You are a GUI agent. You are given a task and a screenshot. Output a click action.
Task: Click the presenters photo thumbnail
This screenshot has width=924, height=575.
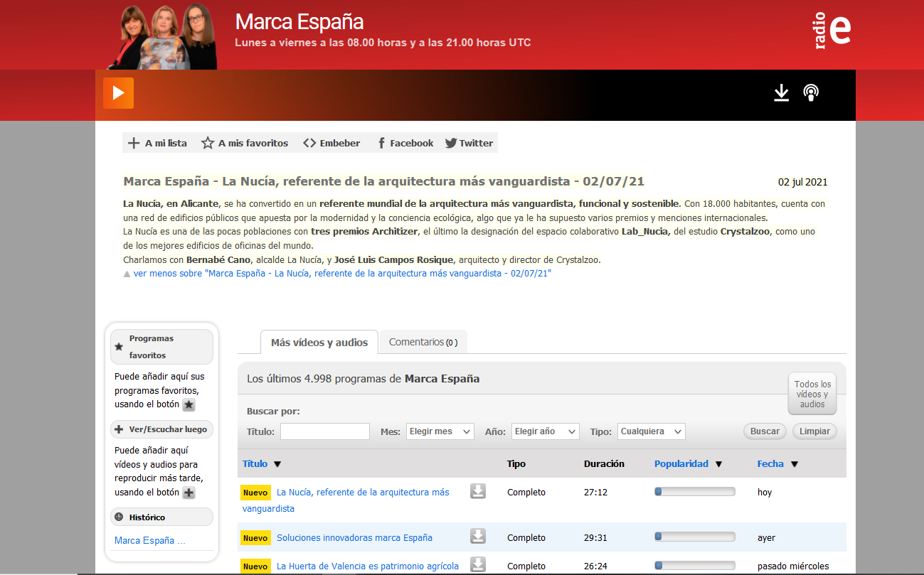[164, 36]
